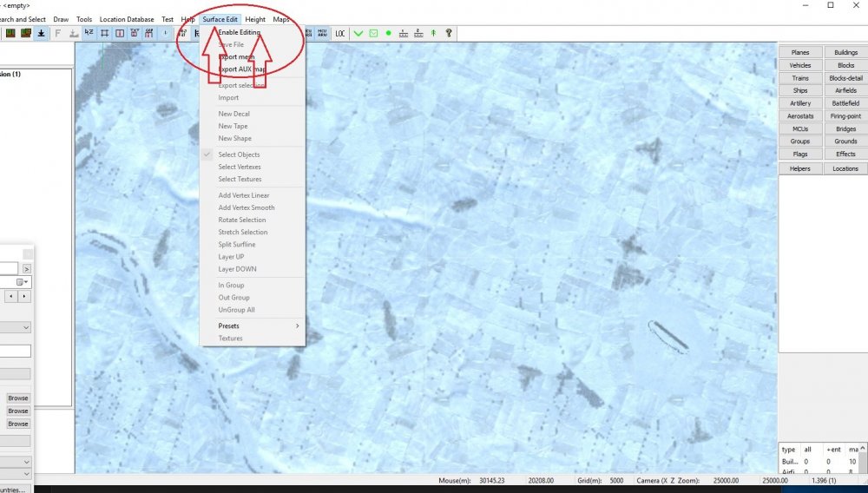
Task: Open the bottom-most dropdown in left panel
Action: click(26, 474)
